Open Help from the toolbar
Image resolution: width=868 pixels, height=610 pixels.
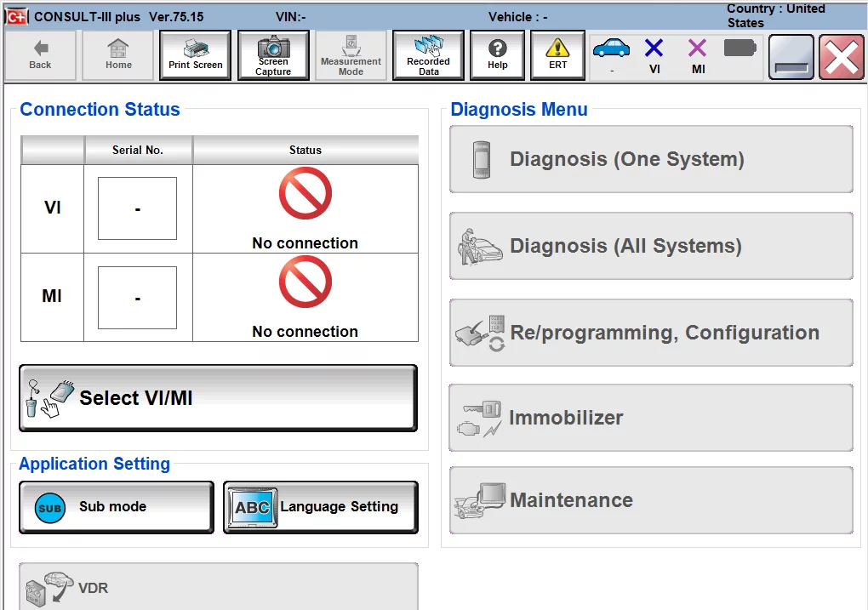coord(497,54)
